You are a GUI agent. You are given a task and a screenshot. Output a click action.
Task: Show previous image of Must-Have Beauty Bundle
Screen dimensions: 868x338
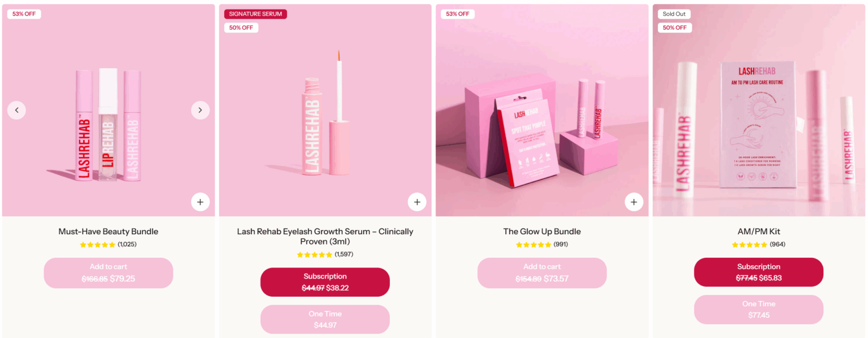click(x=16, y=110)
